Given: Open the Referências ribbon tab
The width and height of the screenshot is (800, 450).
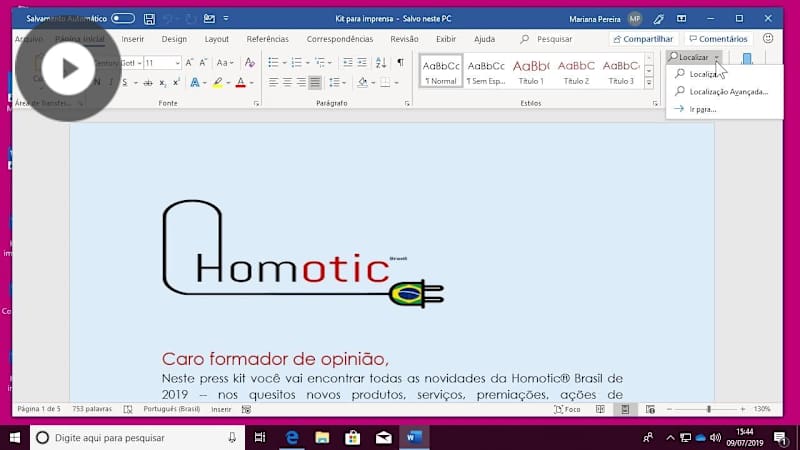Looking at the screenshot, I should [x=267, y=39].
